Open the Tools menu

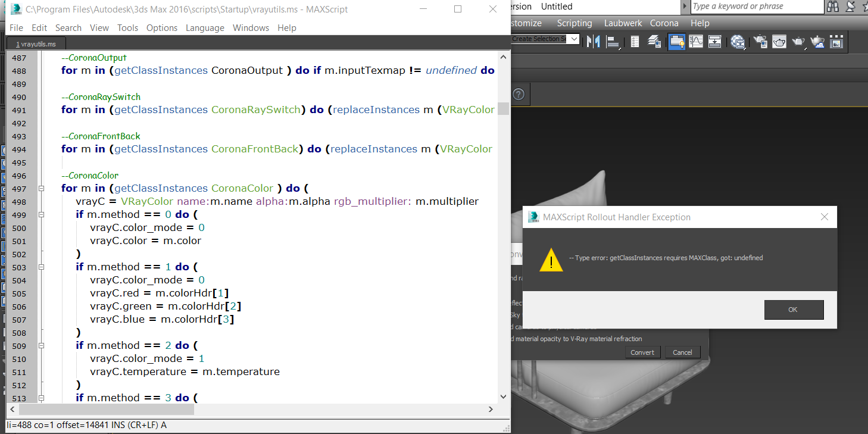pos(127,28)
